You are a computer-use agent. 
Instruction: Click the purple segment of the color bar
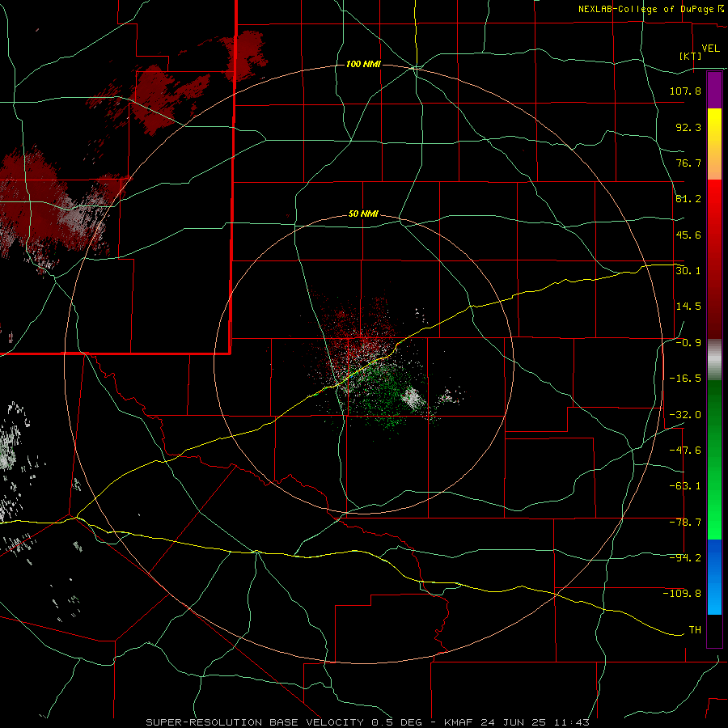tap(714, 91)
